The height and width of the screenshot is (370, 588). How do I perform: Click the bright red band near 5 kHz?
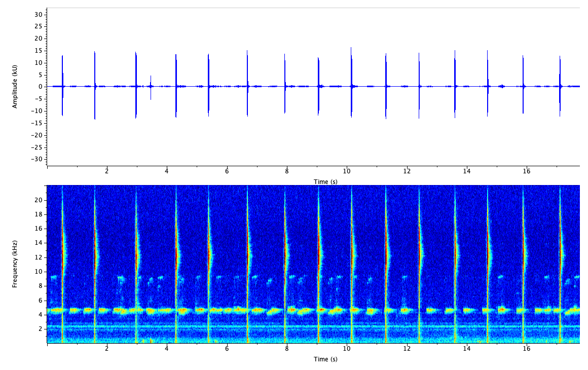click(203, 309)
